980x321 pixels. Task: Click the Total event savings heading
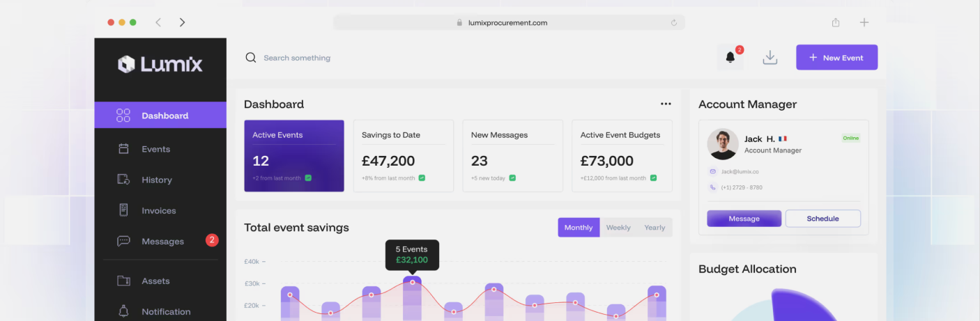click(296, 228)
